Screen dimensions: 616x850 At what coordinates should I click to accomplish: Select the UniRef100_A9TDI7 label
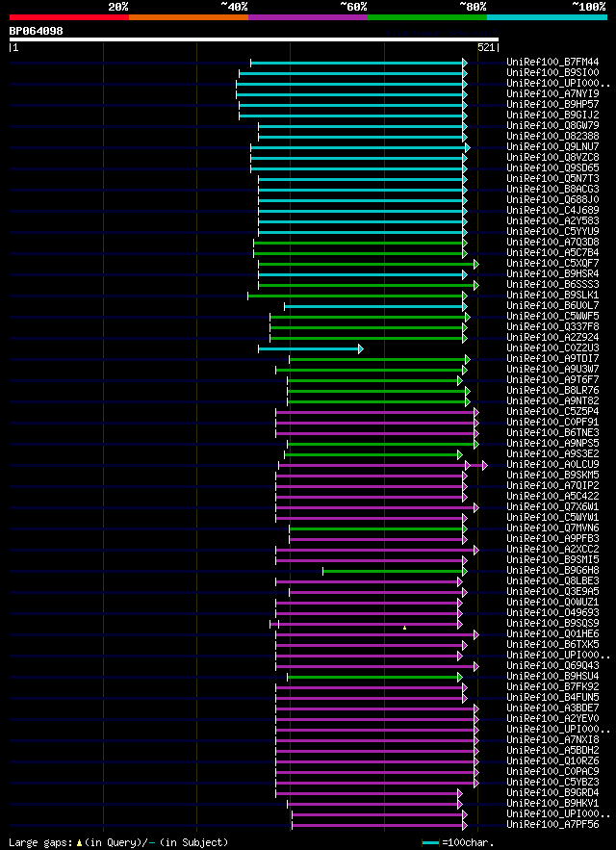(x=552, y=358)
